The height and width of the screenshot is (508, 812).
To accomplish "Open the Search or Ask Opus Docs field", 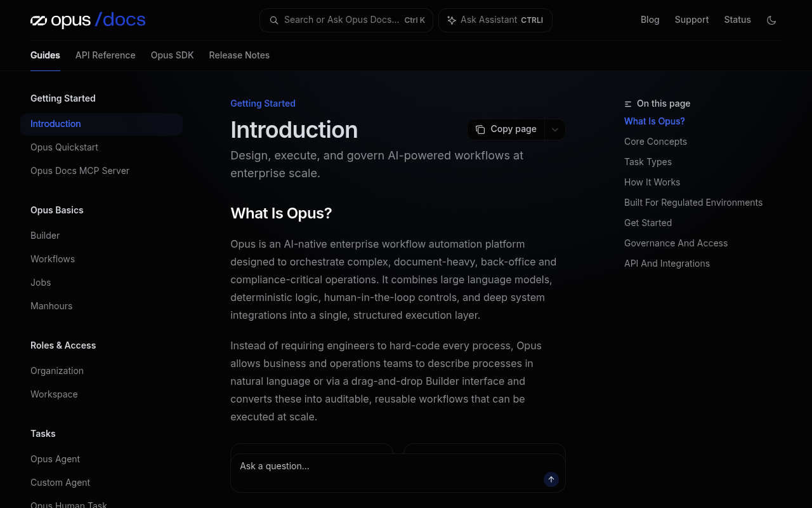I will [x=346, y=20].
